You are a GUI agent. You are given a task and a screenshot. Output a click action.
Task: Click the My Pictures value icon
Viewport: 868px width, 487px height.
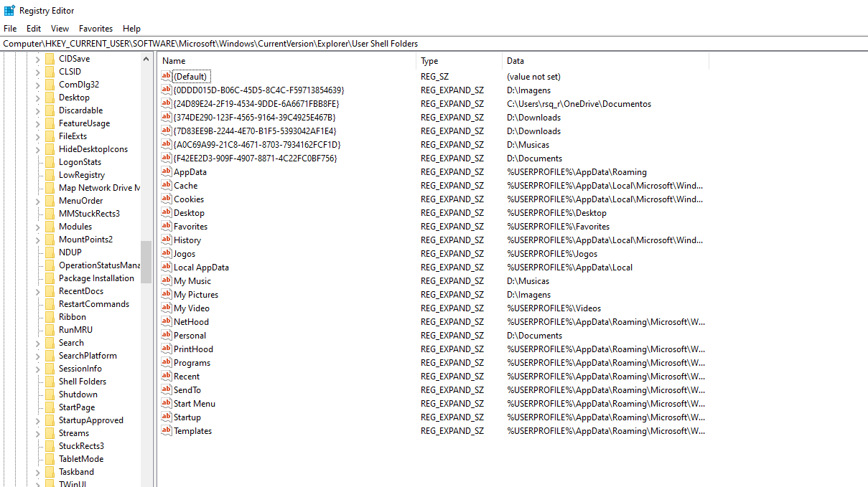click(167, 294)
